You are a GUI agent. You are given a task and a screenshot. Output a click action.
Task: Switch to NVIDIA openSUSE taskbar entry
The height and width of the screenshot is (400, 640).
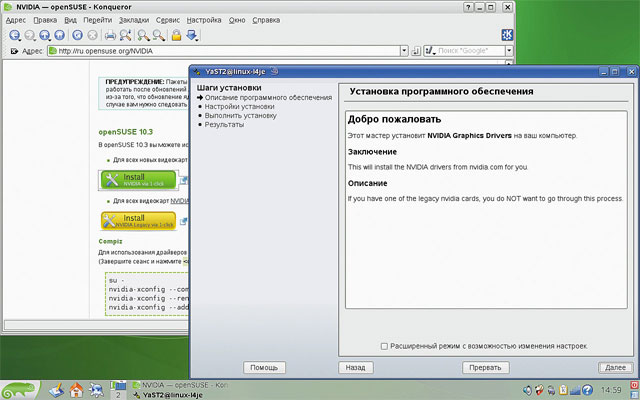click(x=180, y=385)
